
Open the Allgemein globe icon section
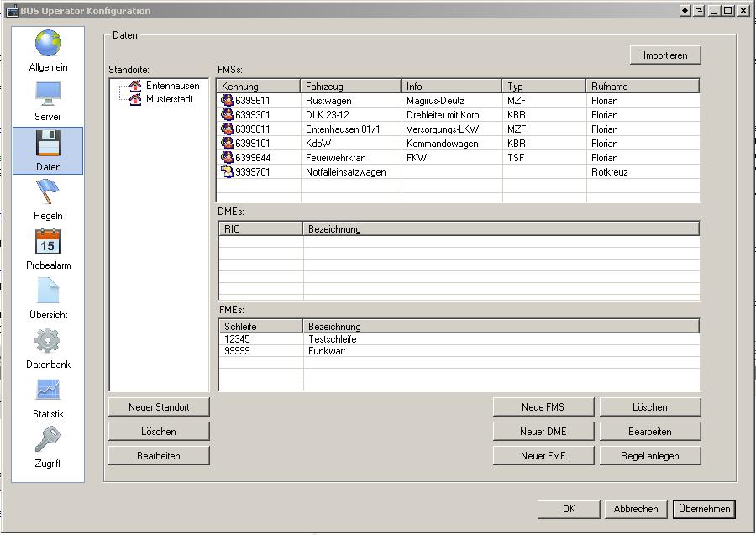[48, 44]
